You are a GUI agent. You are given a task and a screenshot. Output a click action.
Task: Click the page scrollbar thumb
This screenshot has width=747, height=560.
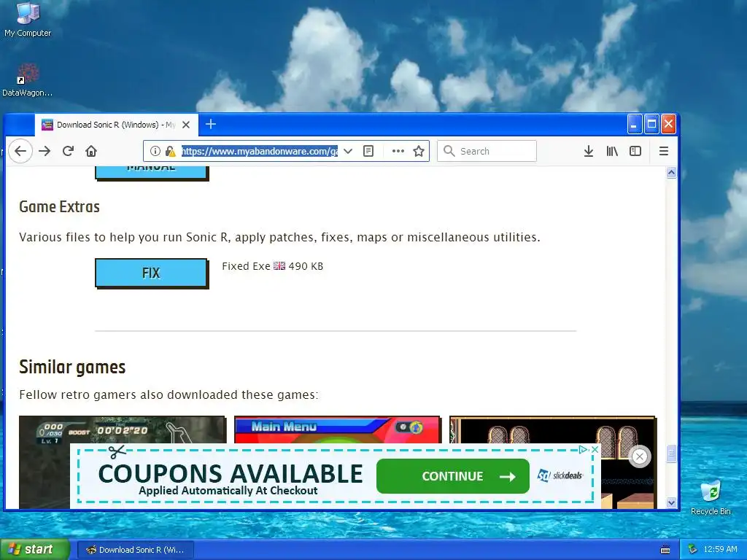coord(671,454)
